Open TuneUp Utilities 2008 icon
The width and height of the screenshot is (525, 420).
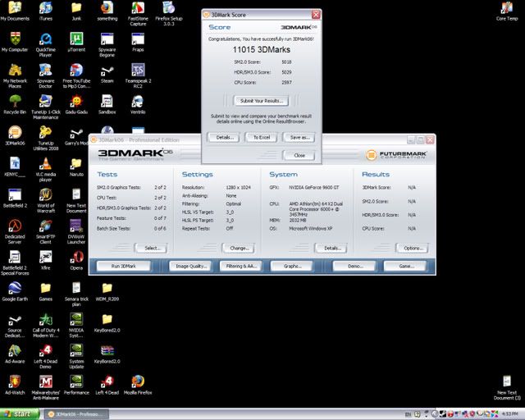point(46,138)
